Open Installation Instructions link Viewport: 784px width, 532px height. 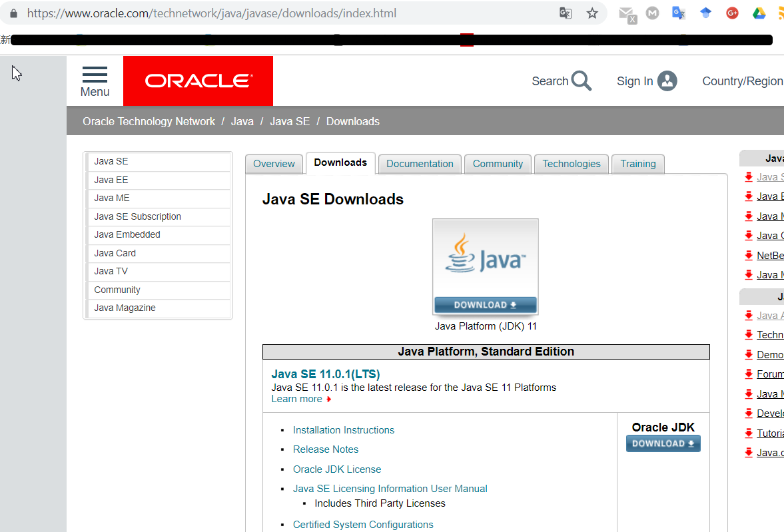pos(344,430)
